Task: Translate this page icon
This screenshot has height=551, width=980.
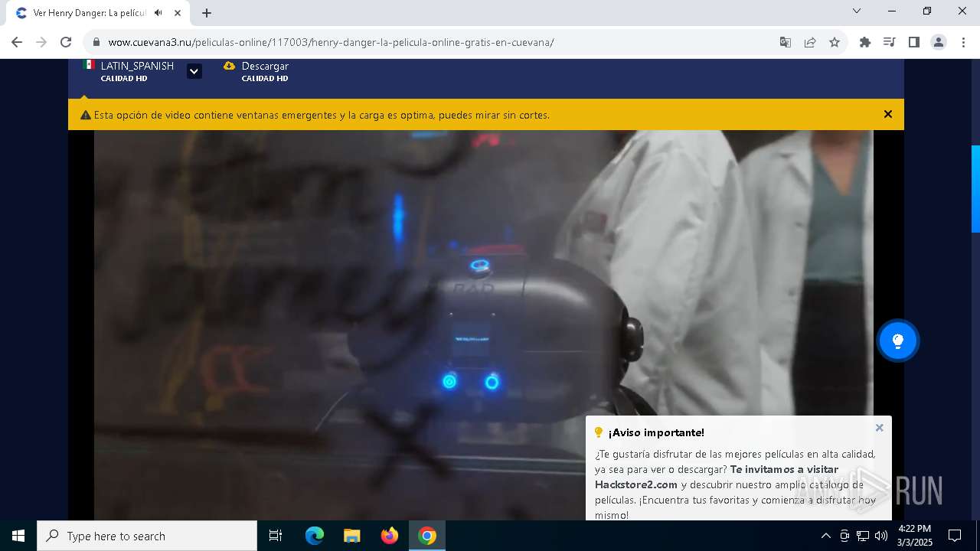Action: pos(786,42)
